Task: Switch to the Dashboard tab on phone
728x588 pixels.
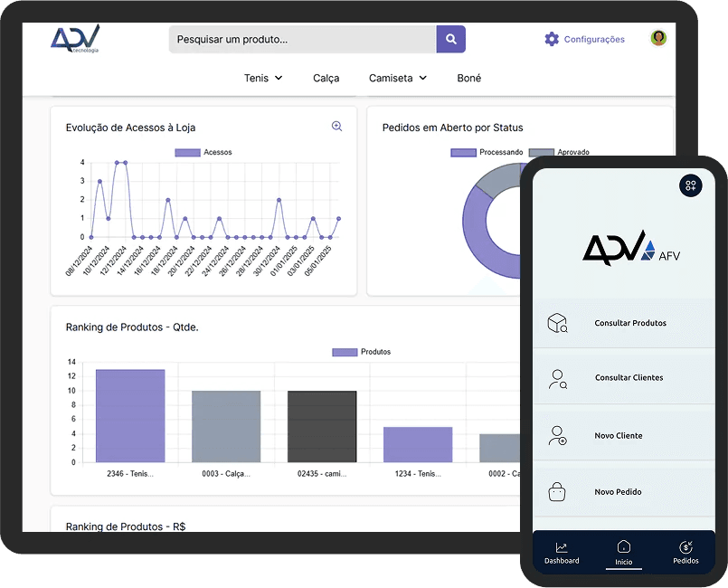Action: point(562,553)
